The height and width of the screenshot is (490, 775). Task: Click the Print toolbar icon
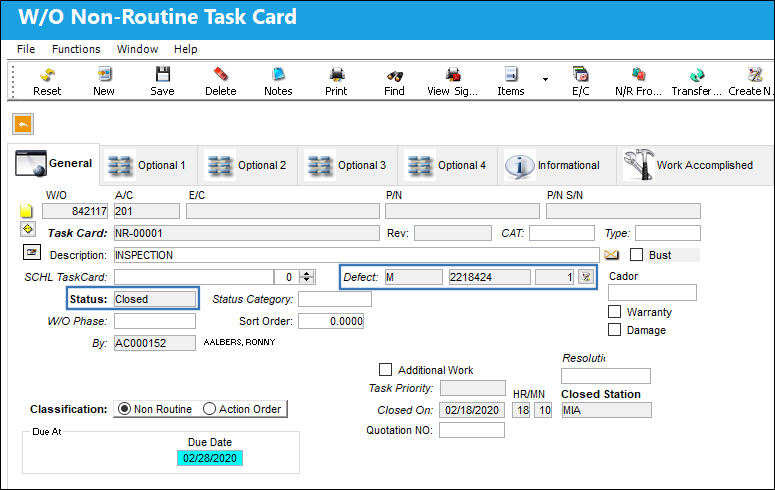coord(337,75)
